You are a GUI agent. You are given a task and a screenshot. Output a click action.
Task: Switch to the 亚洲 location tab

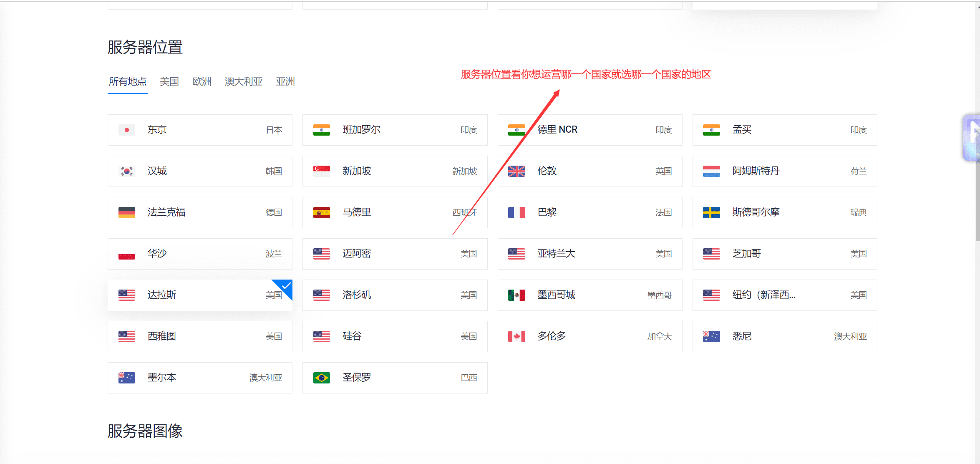(285, 81)
